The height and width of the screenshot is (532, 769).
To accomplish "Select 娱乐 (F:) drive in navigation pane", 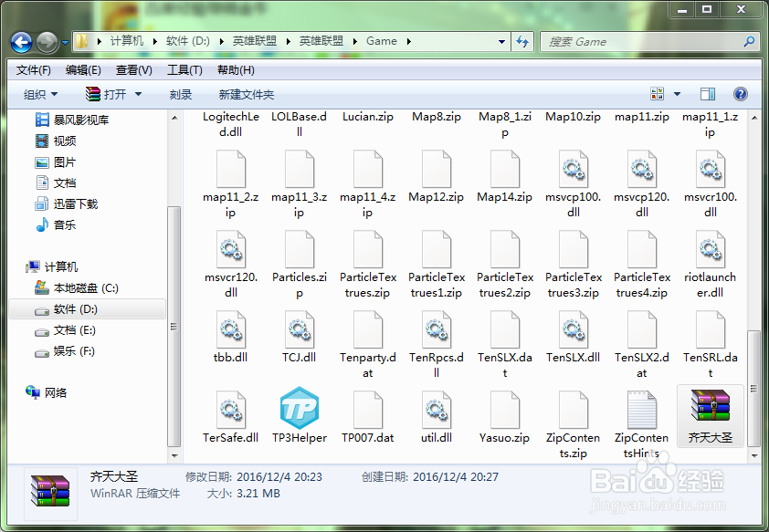I will coord(64,351).
